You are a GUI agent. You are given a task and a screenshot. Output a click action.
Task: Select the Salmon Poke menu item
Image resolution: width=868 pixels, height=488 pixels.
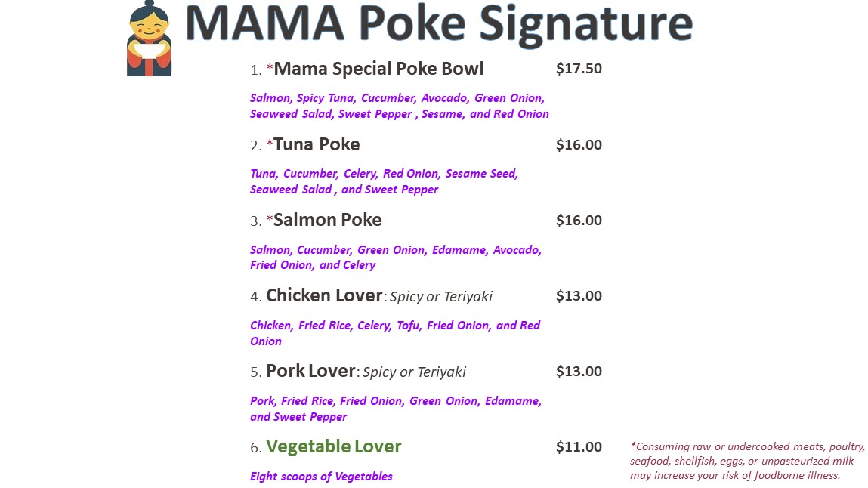(328, 221)
